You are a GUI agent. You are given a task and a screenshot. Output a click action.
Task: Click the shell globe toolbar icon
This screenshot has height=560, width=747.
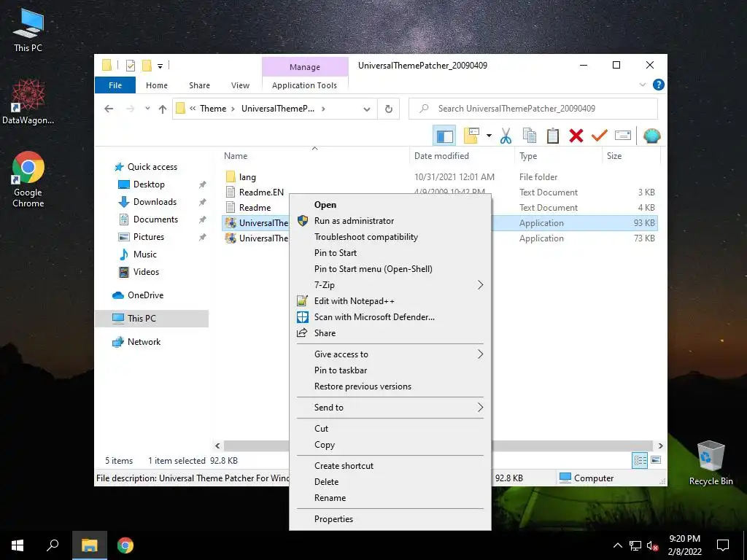(x=651, y=136)
